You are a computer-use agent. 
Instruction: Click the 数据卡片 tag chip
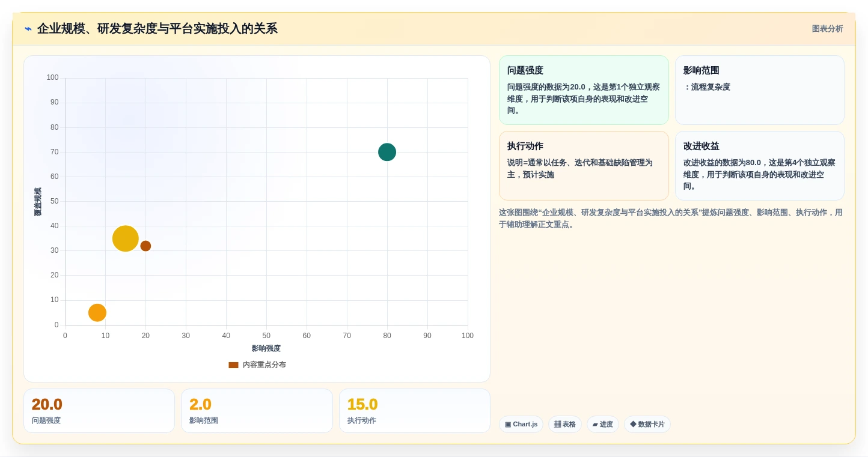tap(647, 425)
